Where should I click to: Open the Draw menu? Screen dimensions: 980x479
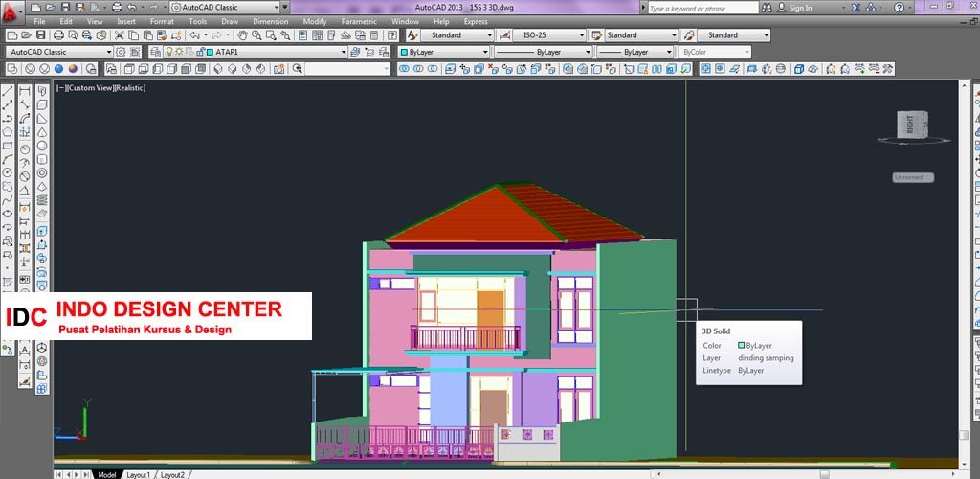(x=230, y=21)
